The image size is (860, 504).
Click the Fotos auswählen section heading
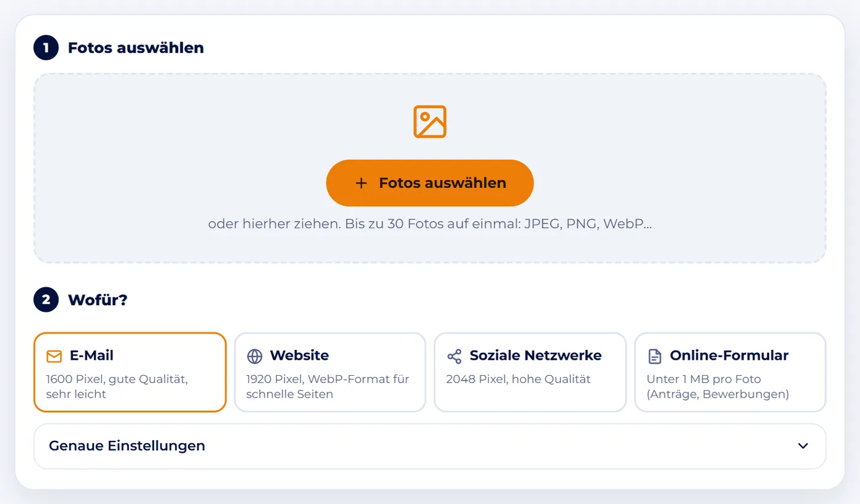(136, 47)
